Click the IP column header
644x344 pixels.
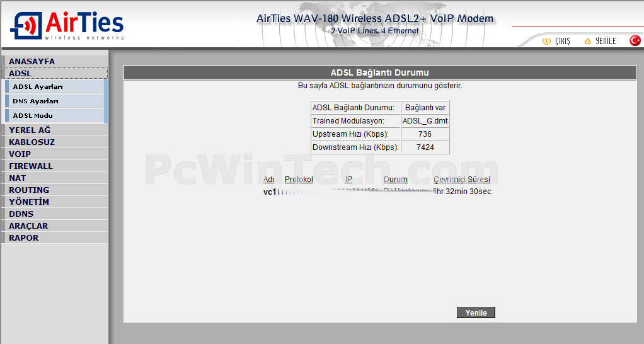click(x=348, y=180)
